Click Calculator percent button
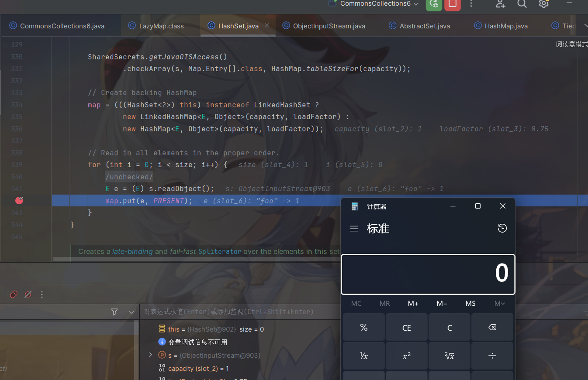588x380 pixels. click(364, 327)
